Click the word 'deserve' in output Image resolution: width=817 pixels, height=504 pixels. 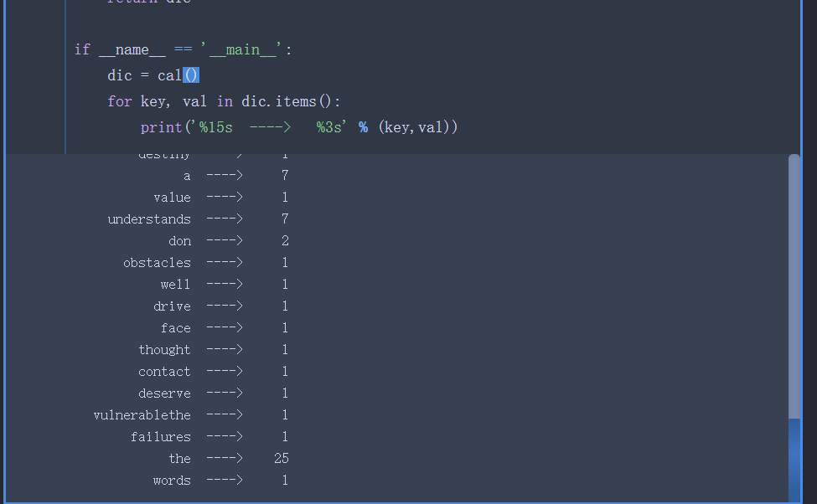tap(164, 393)
